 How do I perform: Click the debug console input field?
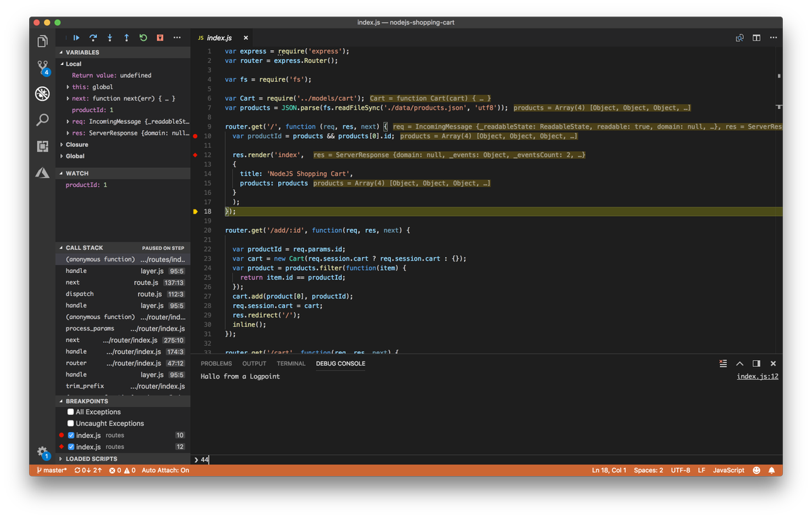point(406,460)
